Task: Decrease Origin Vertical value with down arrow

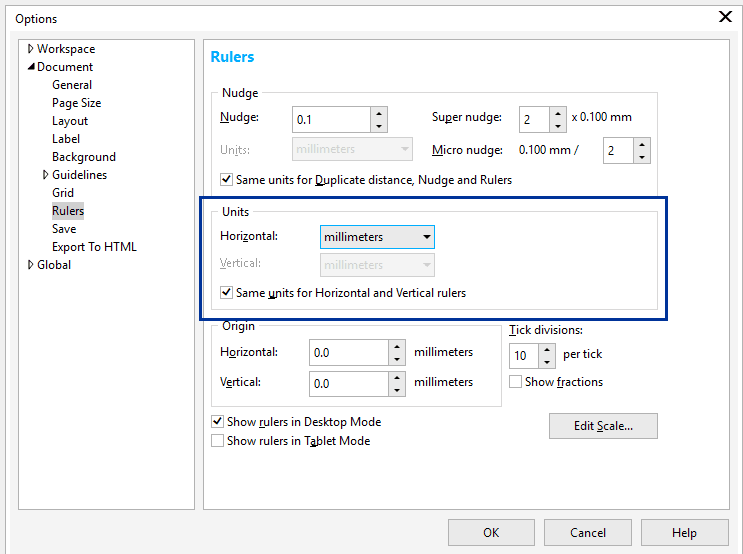Action: click(x=396, y=390)
